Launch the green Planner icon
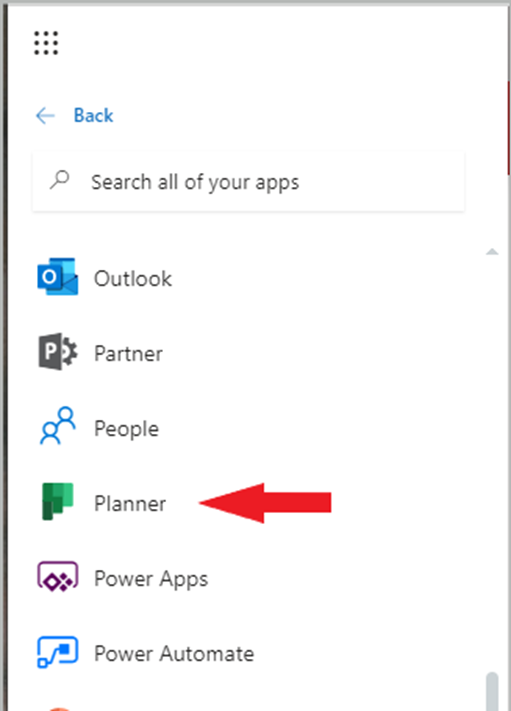The width and height of the screenshot is (511, 711). pyautogui.click(x=58, y=502)
